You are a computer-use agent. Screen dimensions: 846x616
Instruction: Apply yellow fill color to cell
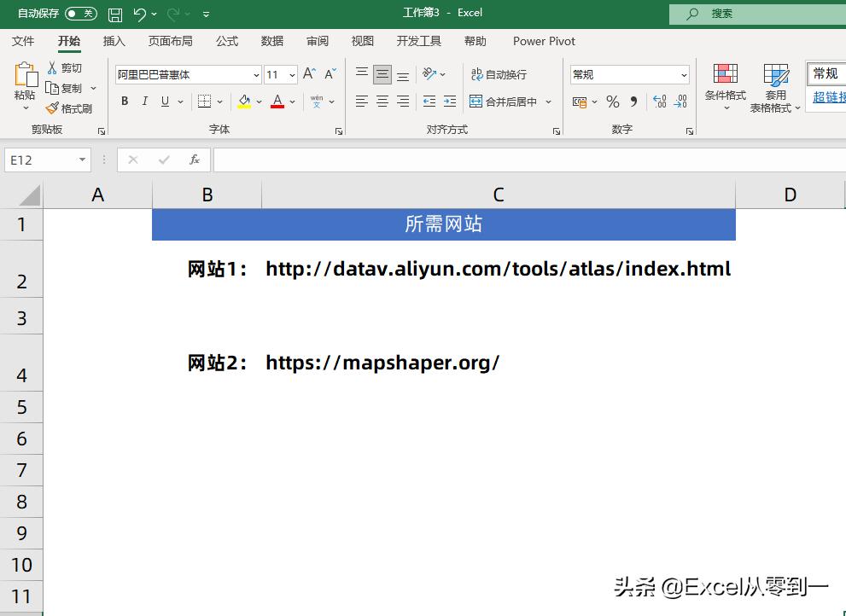coord(246,102)
